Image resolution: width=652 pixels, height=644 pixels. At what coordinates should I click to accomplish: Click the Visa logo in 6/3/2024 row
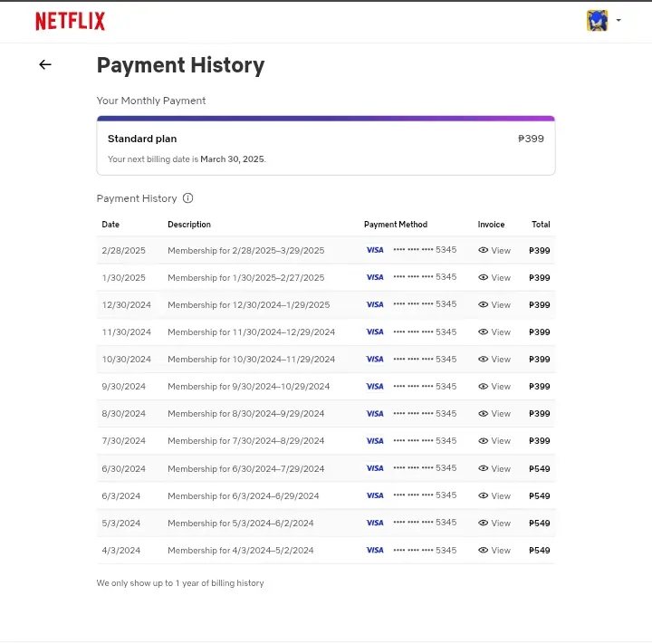[375, 495]
